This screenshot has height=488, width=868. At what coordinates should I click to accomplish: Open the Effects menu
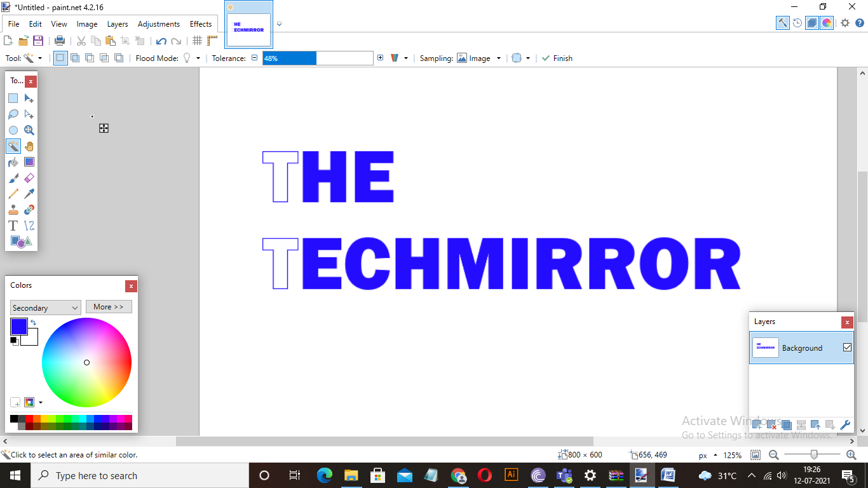pyautogui.click(x=201, y=24)
